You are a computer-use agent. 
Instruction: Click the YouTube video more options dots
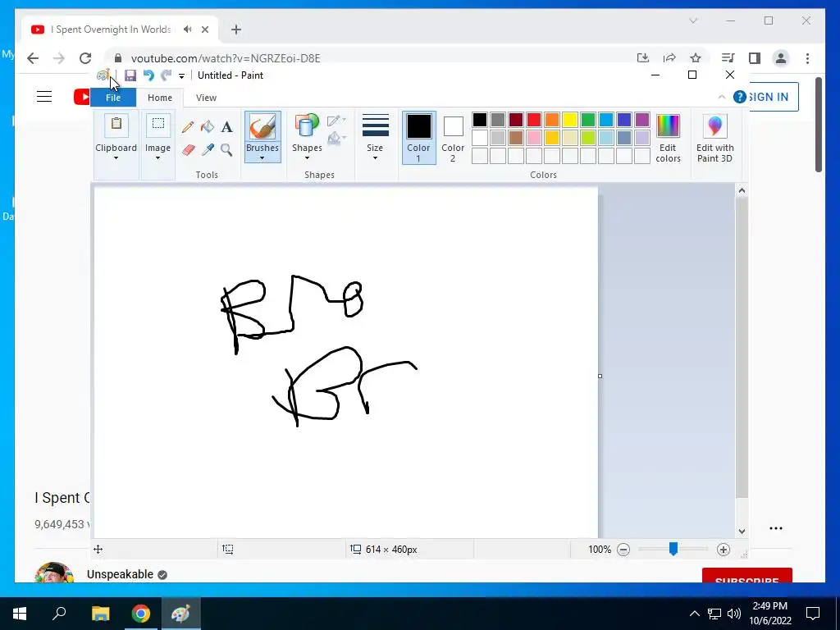point(776,528)
